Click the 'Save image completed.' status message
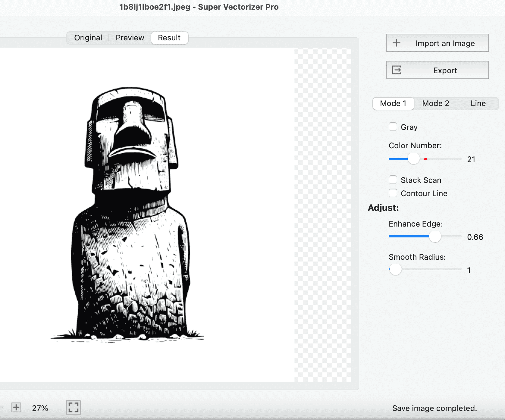505x420 pixels. 434,408
